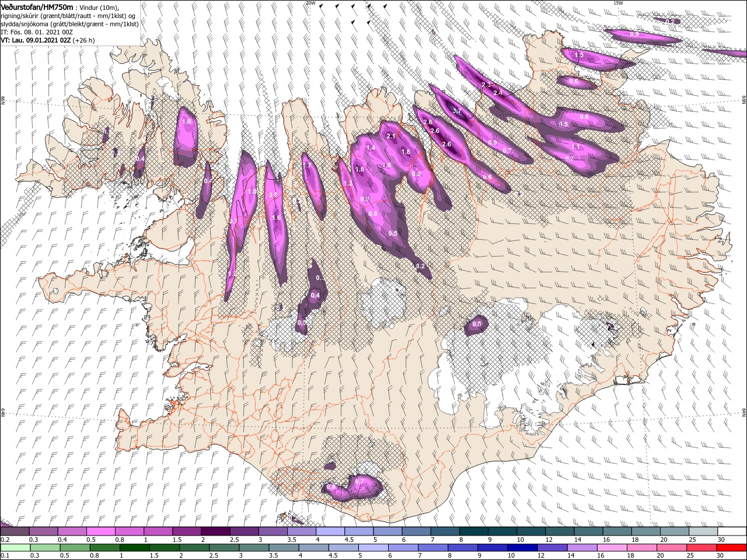Click the 3.7 snowfall value on the map

point(457,111)
